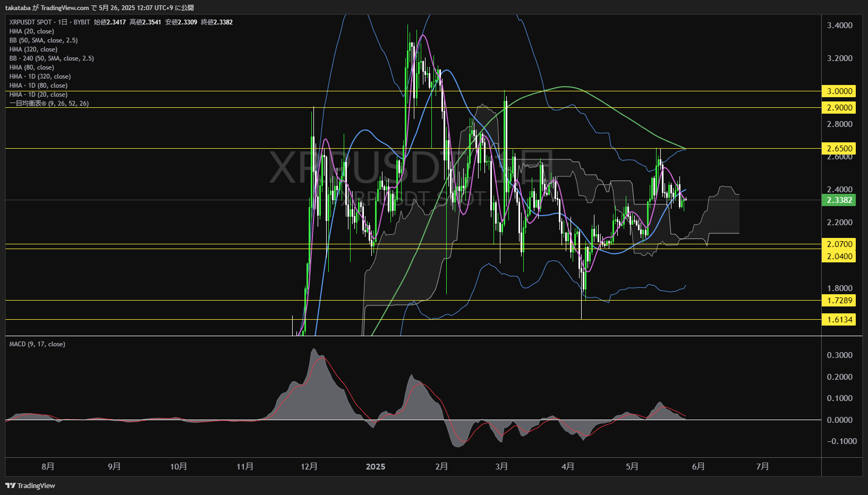
Task: Click the 終値 2.3382 close value
Action: pyautogui.click(x=217, y=22)
